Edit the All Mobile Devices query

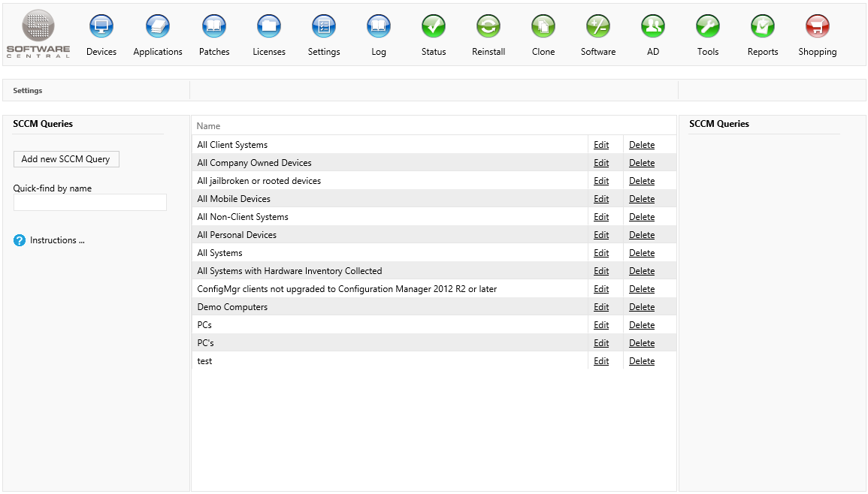(x=601, y=199)
